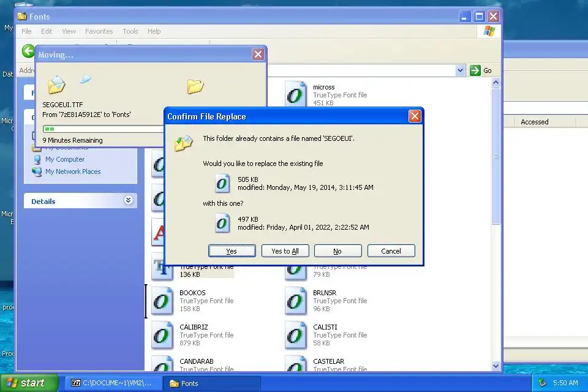Select BOOKOS file name text

click(192, 293)
